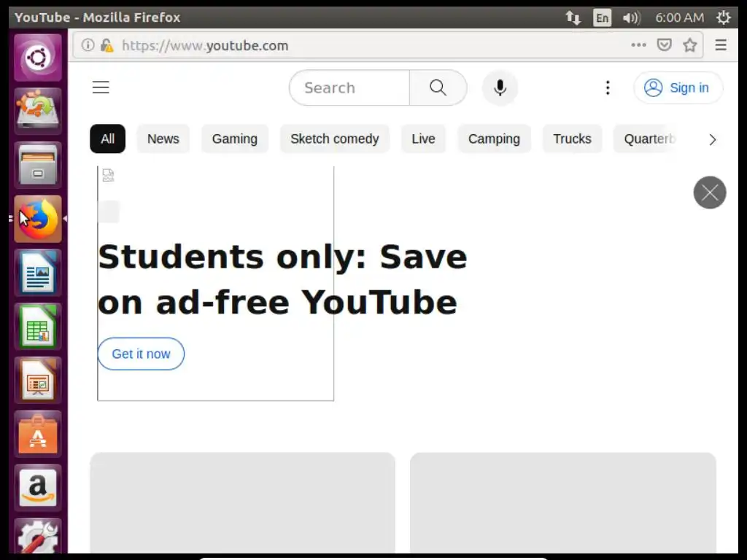Click the magnifier search button
Screen dimensions: 747x560
[x=438, y=87]
